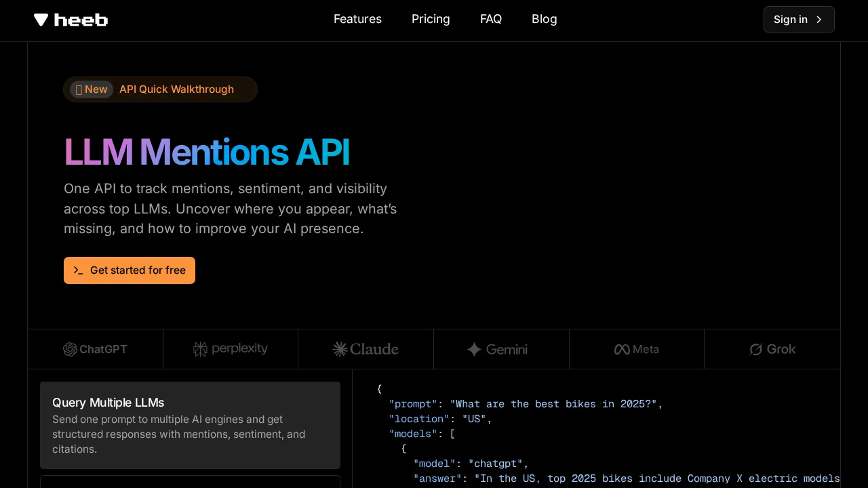Select the ChatGPT provider tab

(95, 349)
